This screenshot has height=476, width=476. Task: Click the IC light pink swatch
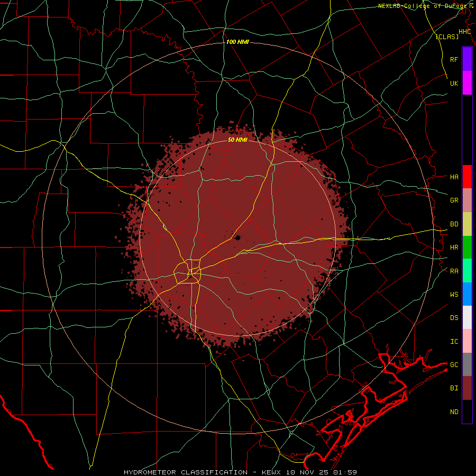(x=467, y=341)
